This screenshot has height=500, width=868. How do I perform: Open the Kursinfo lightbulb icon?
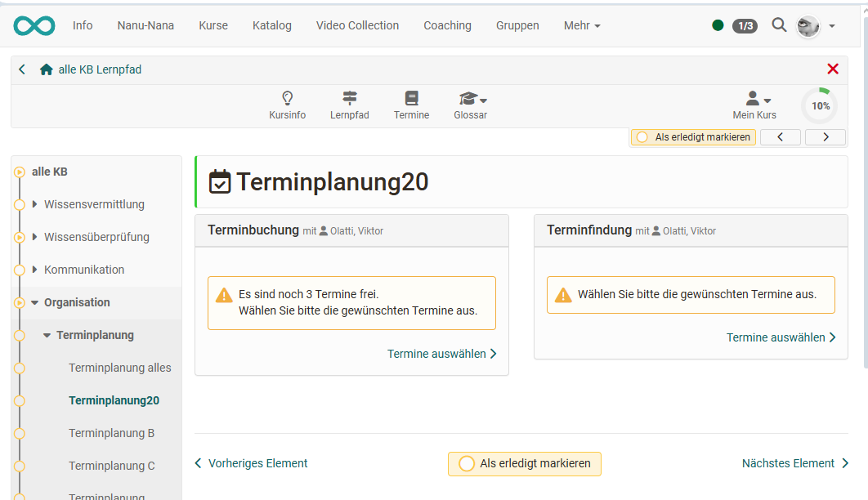coord(287,98)
